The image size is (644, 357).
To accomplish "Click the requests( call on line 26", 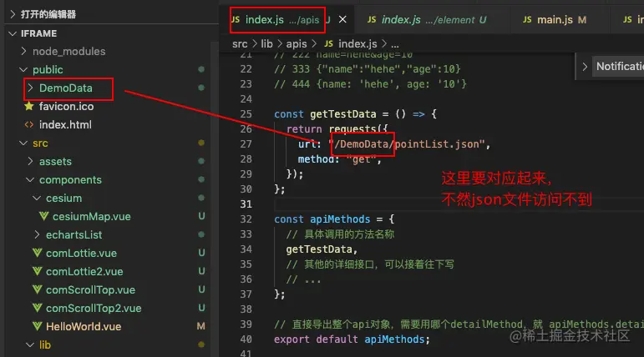I will [x=358, y=128].
